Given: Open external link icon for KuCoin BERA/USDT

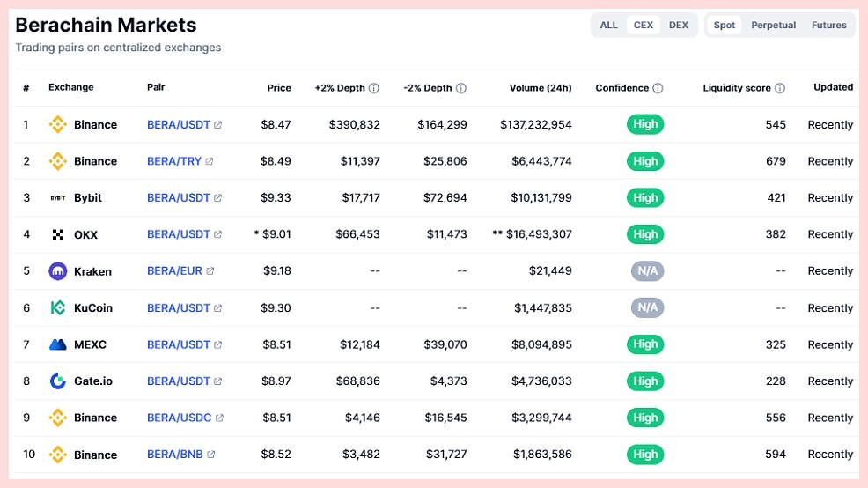Looking at the screenshot, I should 218,308.
